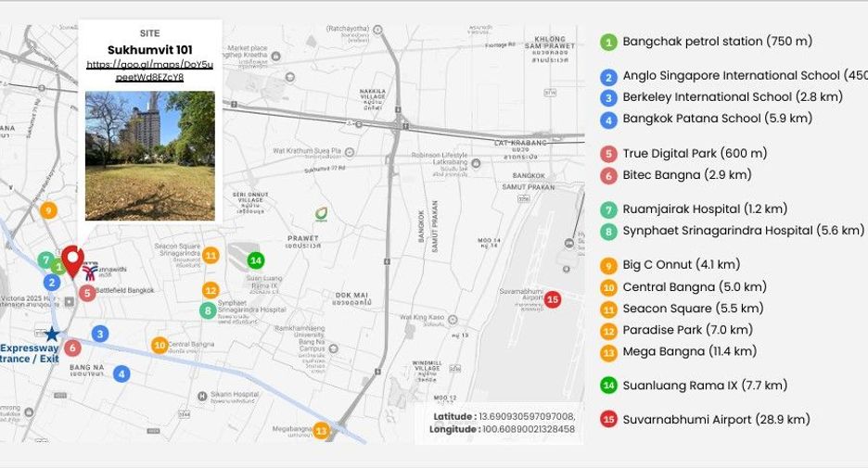Click legend icon 13 for Mega Bangna

608,352
